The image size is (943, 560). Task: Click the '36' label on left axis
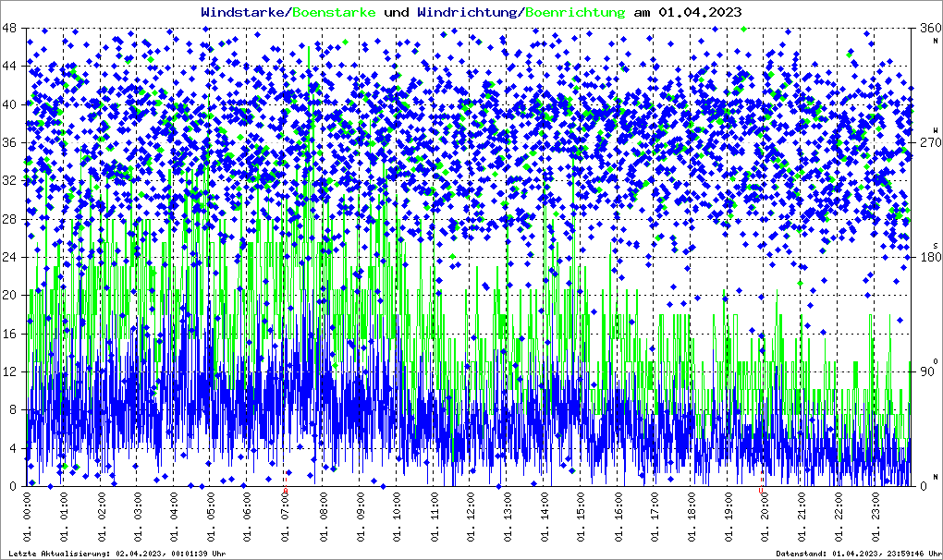tap(9, 142)
